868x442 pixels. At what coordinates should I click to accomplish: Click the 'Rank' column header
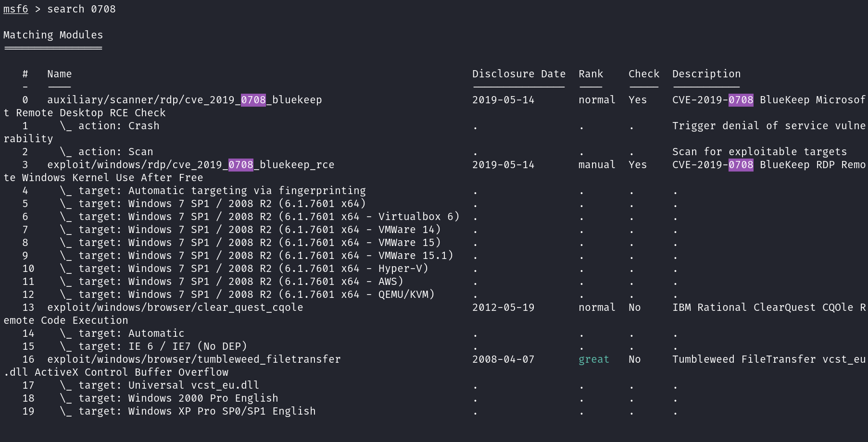pyautogui.click(x=591, y=74)
